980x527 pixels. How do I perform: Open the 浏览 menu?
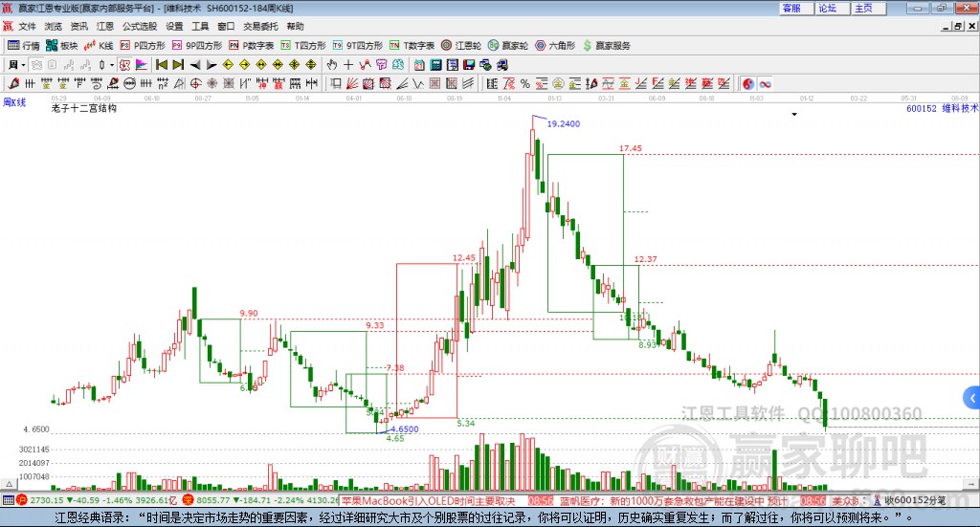[54, 26]
